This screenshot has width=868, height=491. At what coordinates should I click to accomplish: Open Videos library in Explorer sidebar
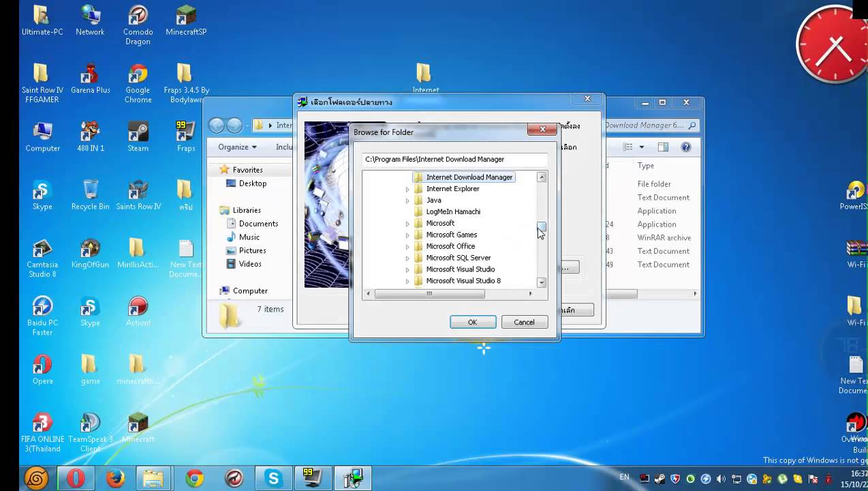tap(250, 264)
